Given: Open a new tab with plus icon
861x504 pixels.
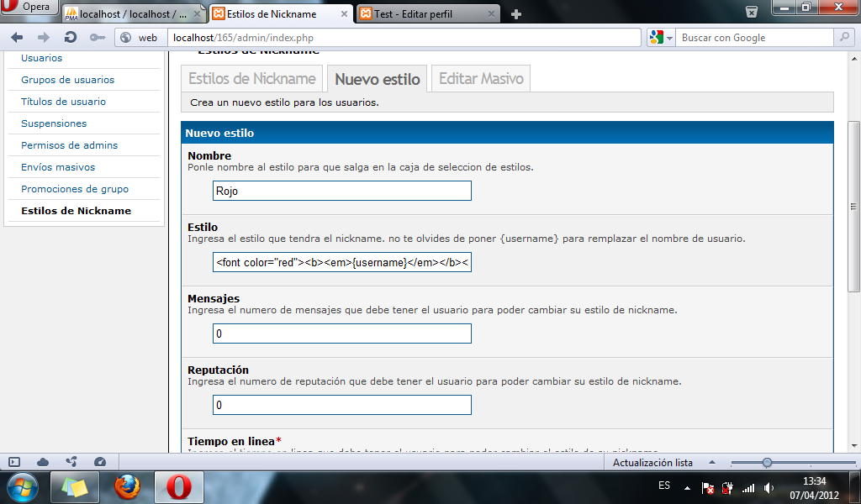Looking at the screenshot, I should (x=516, y=13).
